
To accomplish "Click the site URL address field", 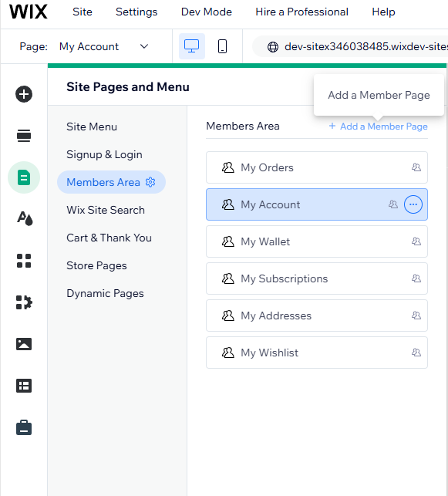I will pyautogui.click(x=350, y=46).
